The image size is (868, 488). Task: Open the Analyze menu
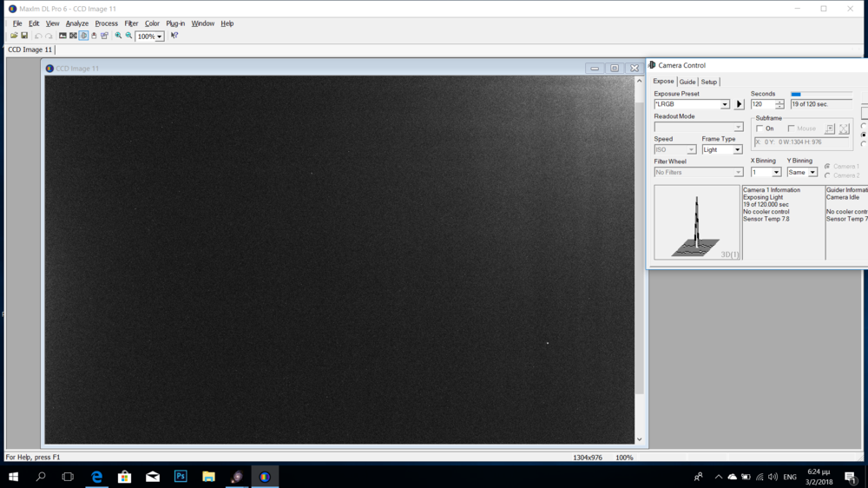click(x=77, y=23)
